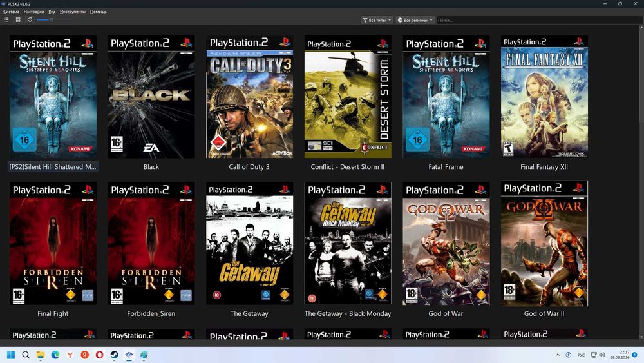Select The Getaway game cover

[x=249, y=243]
